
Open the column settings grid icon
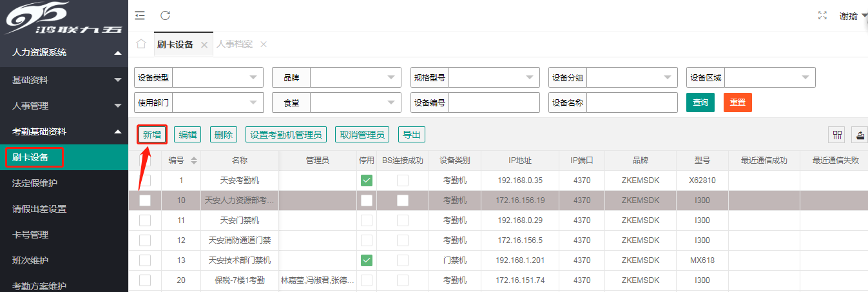coord(838,135)
